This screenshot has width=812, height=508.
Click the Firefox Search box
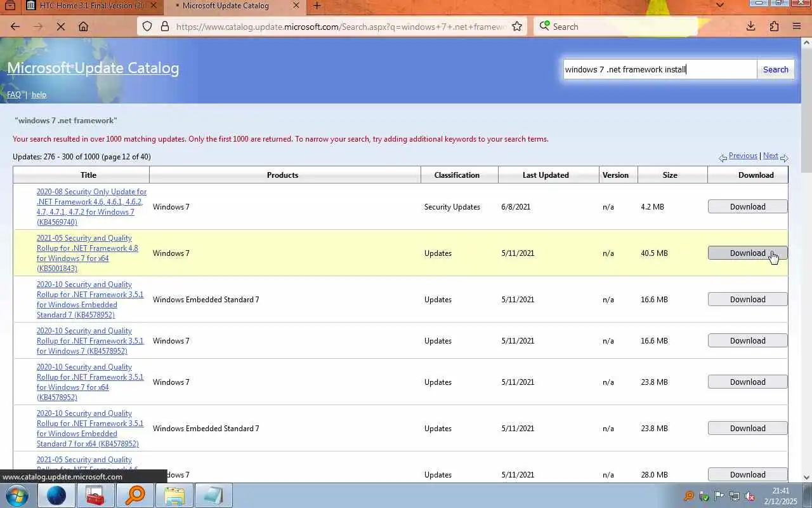point(615,27)
